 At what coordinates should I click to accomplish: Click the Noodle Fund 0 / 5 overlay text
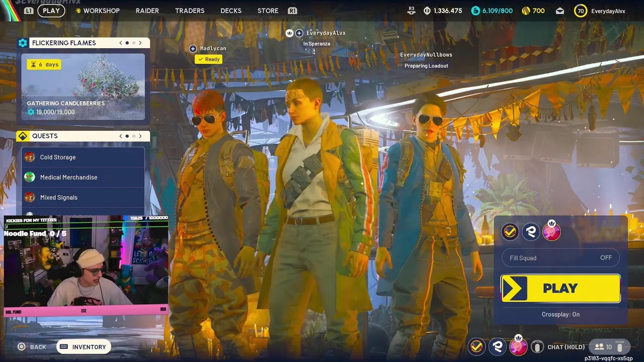coord(35,233)
